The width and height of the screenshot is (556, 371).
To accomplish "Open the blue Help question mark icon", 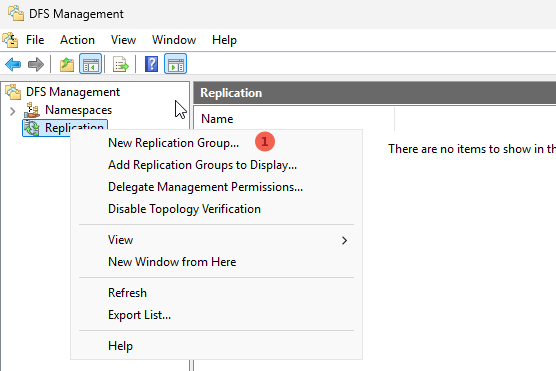I will [151, 64].
